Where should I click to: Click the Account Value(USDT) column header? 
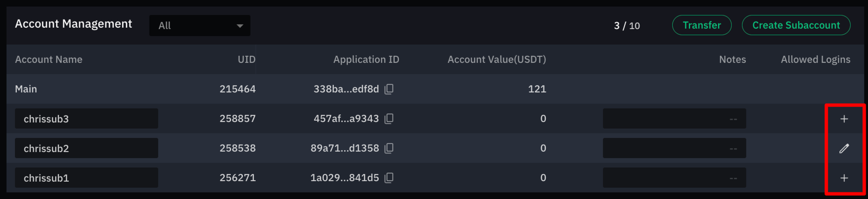coord(497,60)
